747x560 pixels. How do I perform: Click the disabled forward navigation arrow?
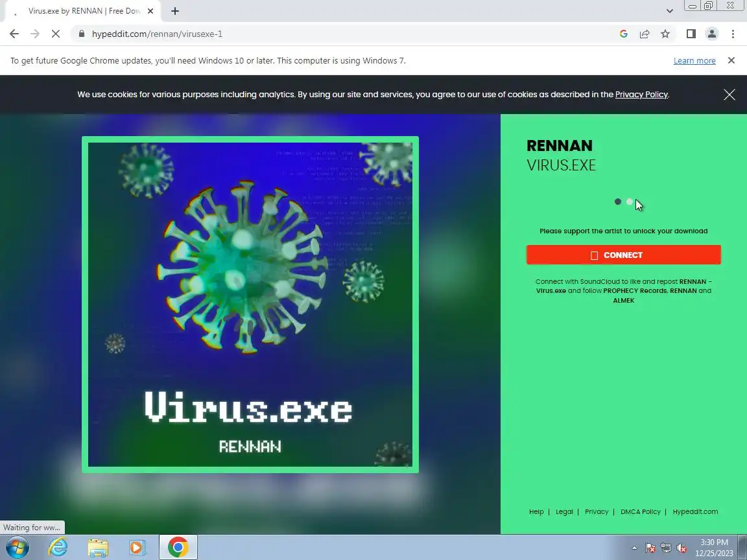click(x=35, y=34)
